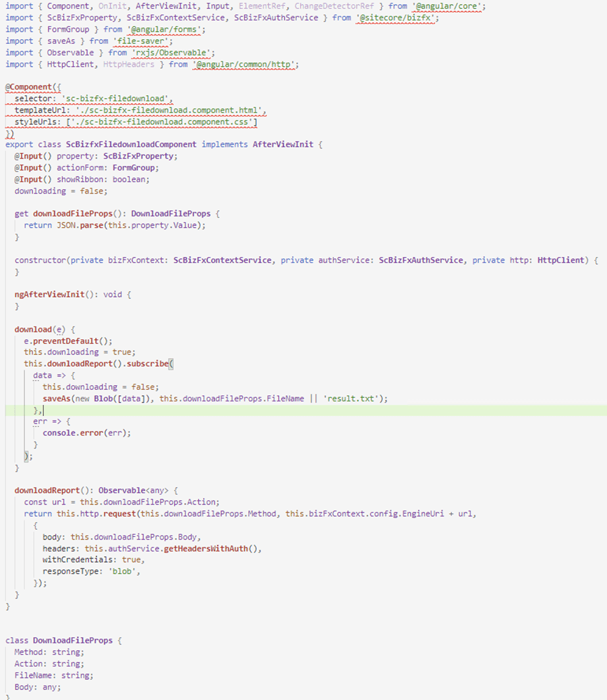This screenshot has height=700, width=607.
Task: Click the 'this.downloading = true;' statement
Action: point(80,352)
